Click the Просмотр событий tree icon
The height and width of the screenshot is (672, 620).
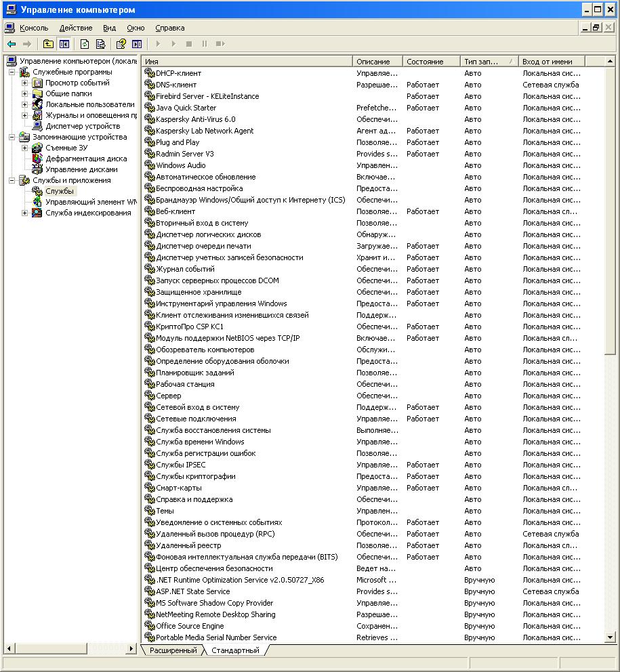[37, 83]
